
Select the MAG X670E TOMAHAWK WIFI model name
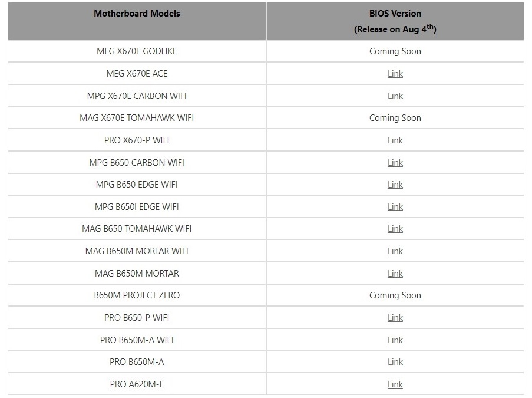[x=137, y=118]
